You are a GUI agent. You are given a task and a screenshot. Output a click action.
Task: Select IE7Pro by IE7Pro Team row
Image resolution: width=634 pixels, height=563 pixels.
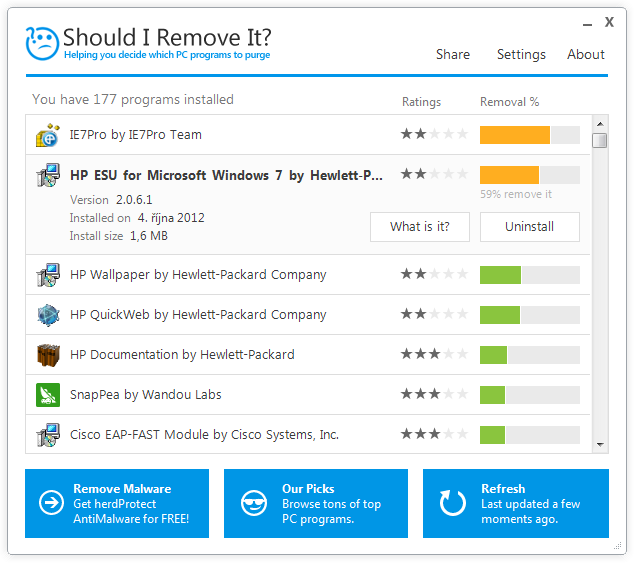point(308,135)
